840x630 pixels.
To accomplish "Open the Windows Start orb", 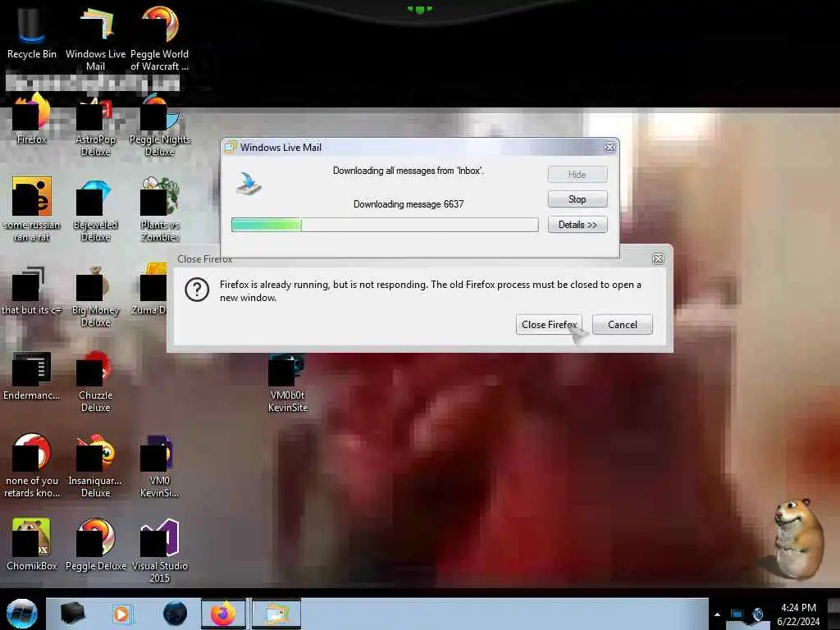I will click(21, 614).
